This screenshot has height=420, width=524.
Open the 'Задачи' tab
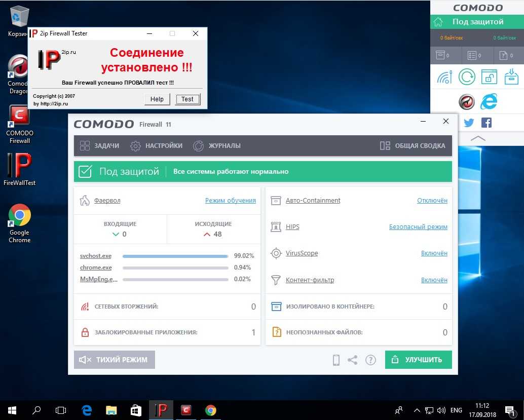[x=100, y=145]
